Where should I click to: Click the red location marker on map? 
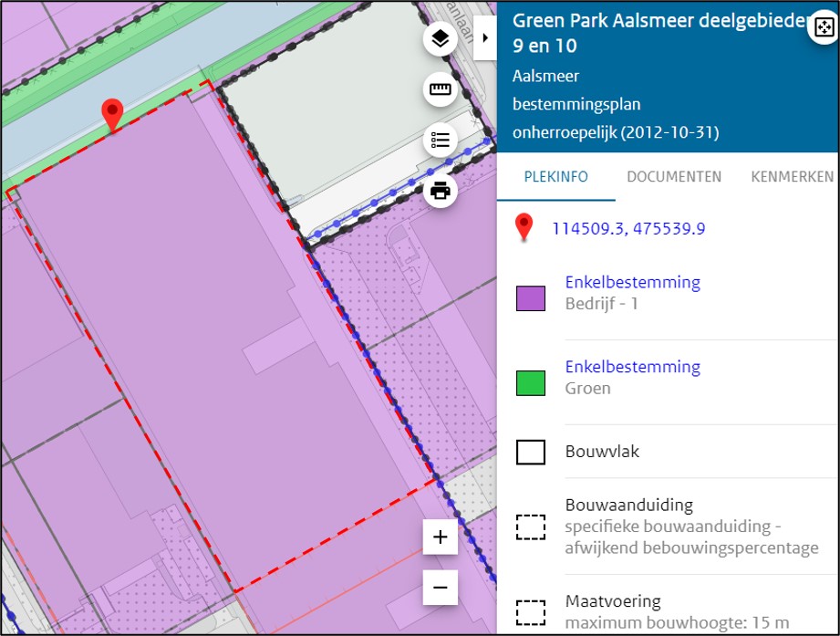point(112,114)
